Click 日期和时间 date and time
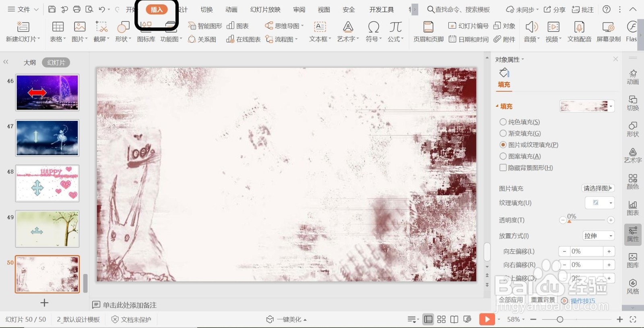The image size is (644, 328). pos(469,39)
